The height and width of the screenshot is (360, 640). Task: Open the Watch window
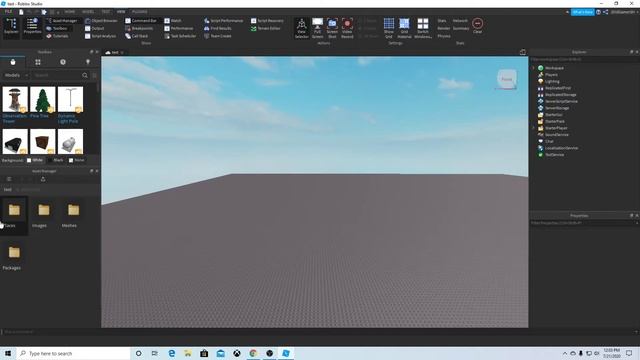pyautogui.click(x=173, y=20)
